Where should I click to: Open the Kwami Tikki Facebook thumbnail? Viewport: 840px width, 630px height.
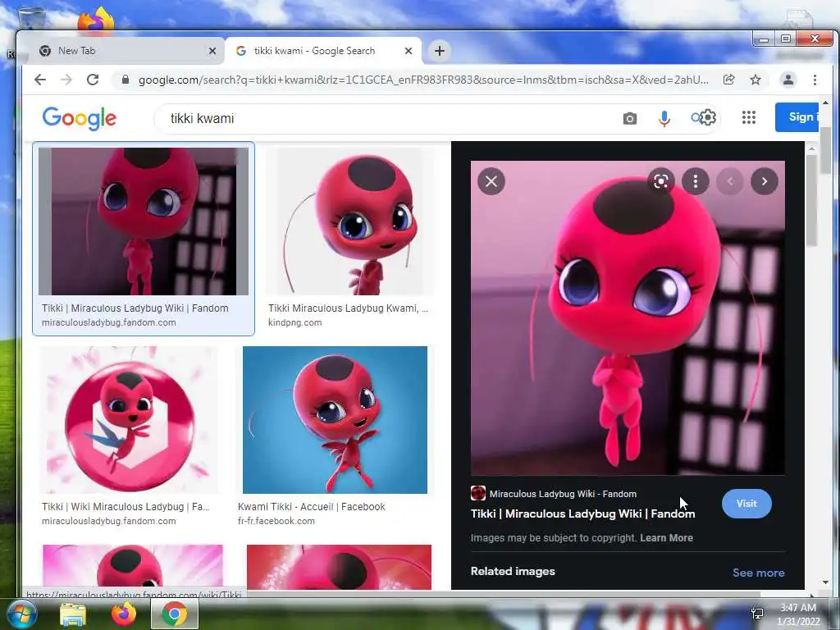tap(335, 419)
